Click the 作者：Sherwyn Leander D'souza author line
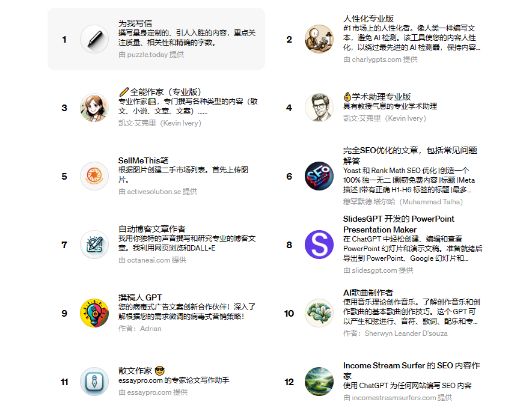The width and height of the screenshot is (529, 420). tap(396, 333)
